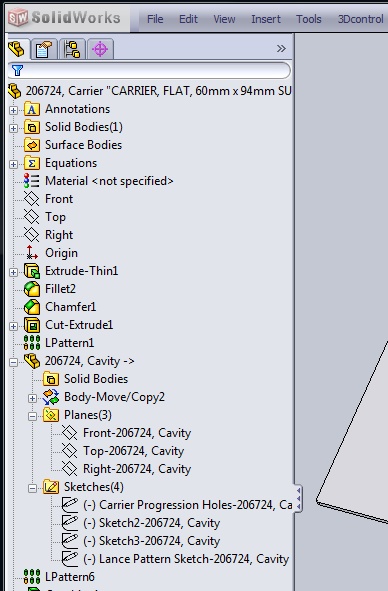Select the 'LPattern6' label
Image resolution: width=388 pixels, height=591 pixels.
tap(70, 577)
